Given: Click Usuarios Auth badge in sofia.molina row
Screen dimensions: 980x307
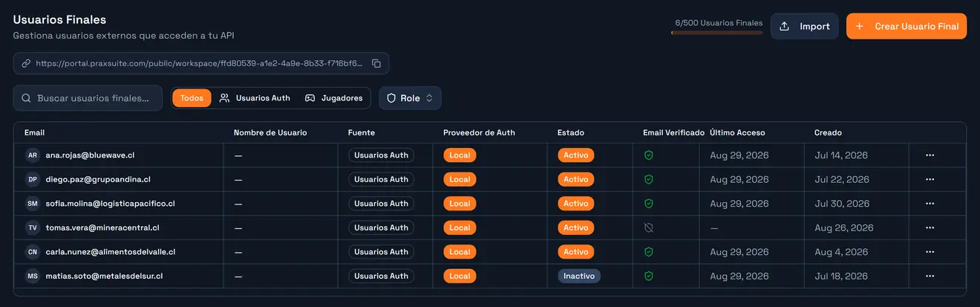Looking at the screenshot, I should [381, 204].
